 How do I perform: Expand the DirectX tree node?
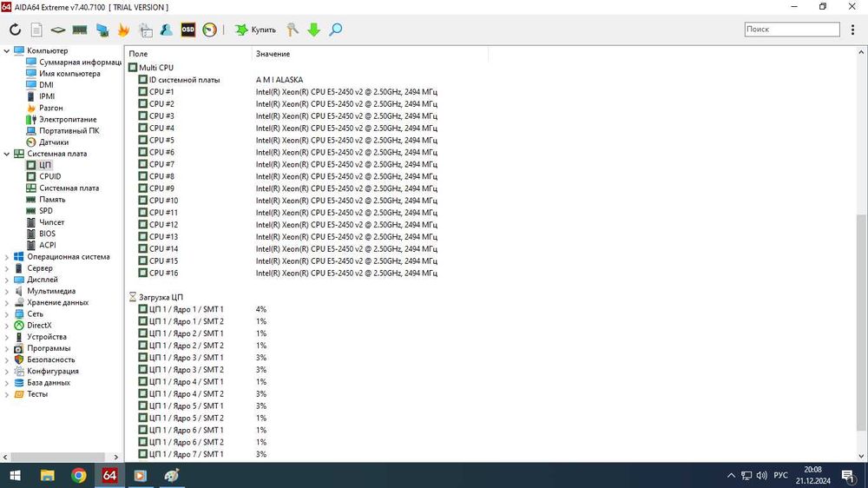coord(7,326)
